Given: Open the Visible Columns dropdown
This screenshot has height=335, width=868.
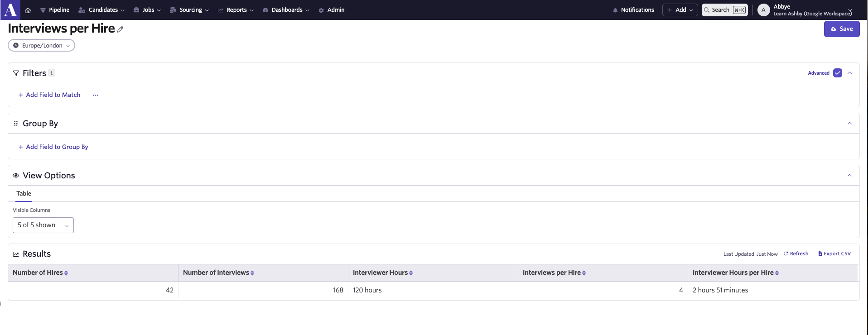Looking at the screenshot, I should coord(43,225).
